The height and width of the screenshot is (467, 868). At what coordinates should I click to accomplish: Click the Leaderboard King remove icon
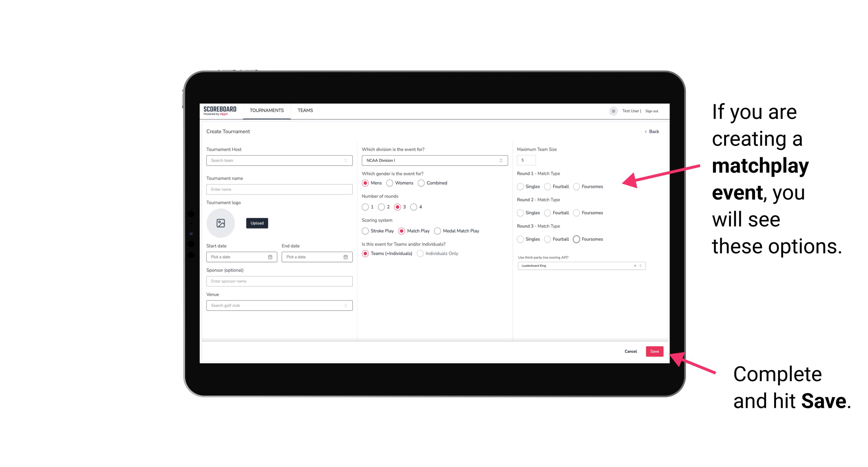click(x=634, y=265)
